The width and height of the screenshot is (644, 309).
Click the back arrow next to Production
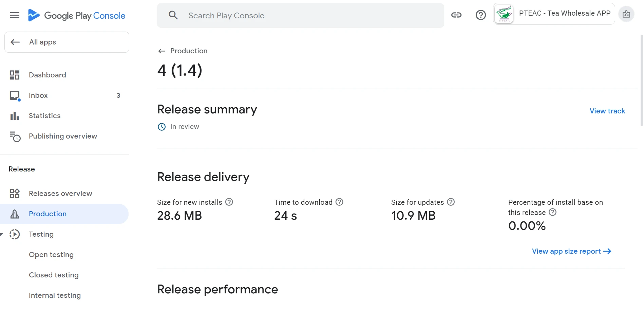pos(162,51)
